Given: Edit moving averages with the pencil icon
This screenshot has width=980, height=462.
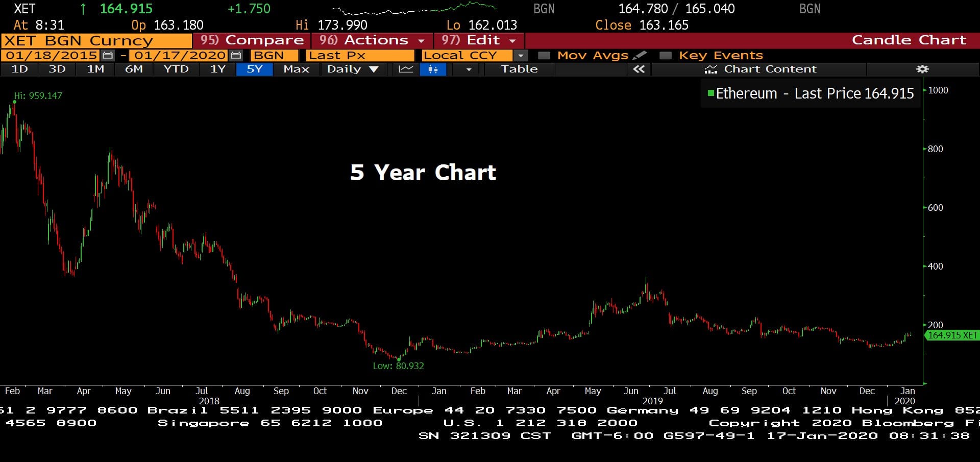Looking at the screenshot, I should pyautogui.click(x=639, y=55).
